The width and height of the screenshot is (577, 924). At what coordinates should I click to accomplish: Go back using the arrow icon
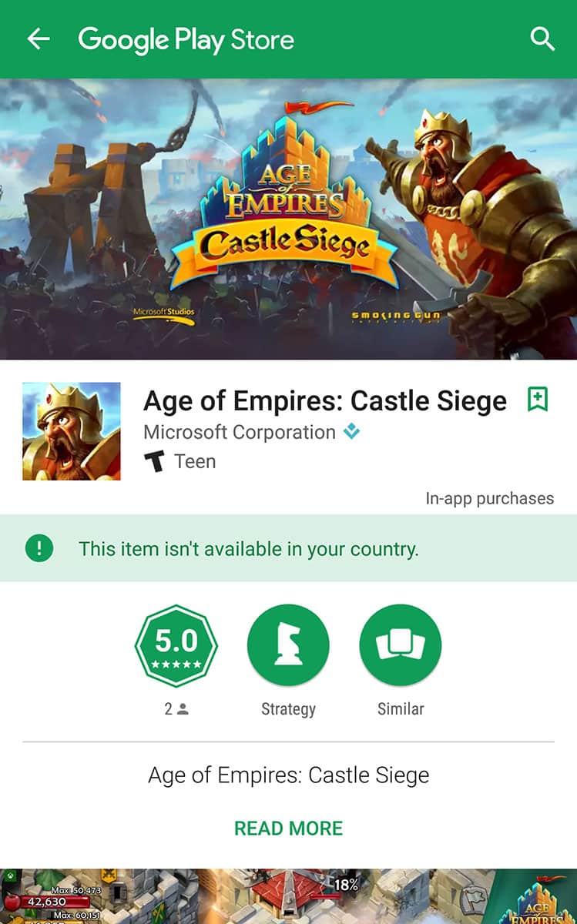[x=38, y=39]
